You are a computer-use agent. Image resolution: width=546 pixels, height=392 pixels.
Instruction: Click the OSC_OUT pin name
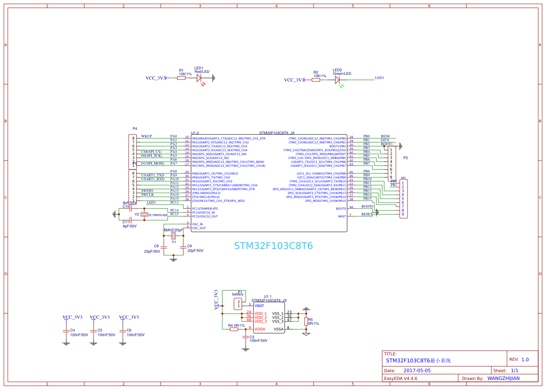(199, 228)
